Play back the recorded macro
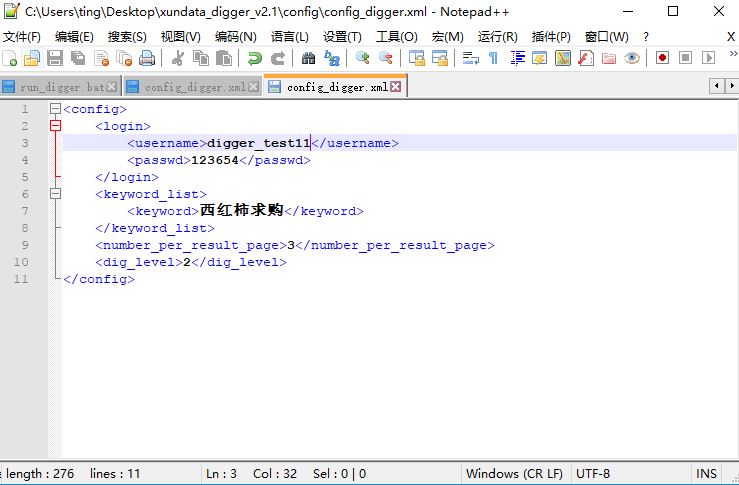The image size is (739, 485). click(x=708, y=58)
